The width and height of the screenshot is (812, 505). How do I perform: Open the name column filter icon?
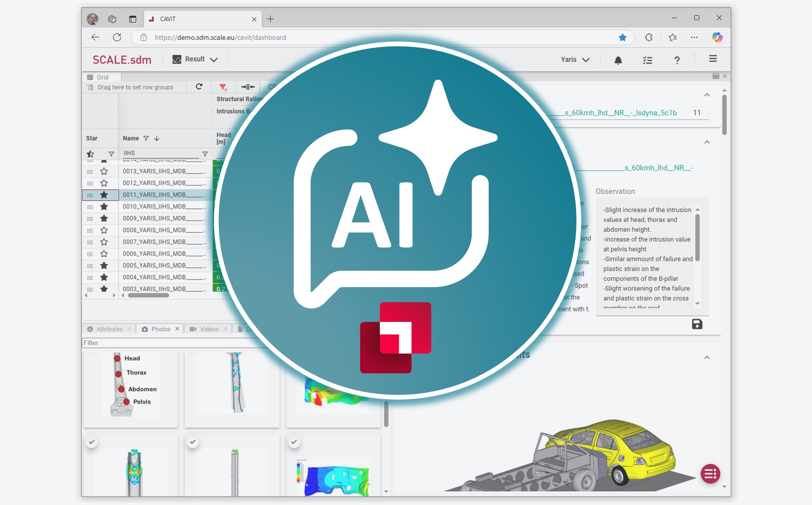(146, 138)
